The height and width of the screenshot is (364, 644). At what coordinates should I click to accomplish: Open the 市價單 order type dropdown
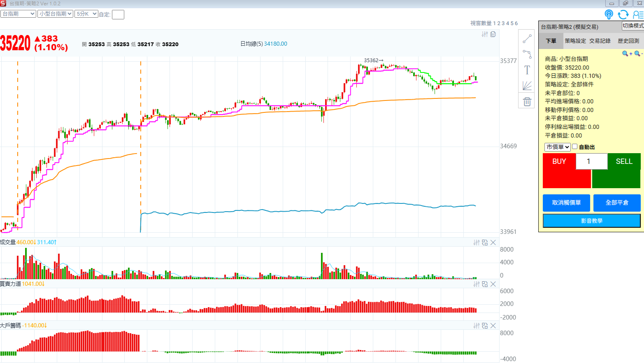tap(557, 147)
